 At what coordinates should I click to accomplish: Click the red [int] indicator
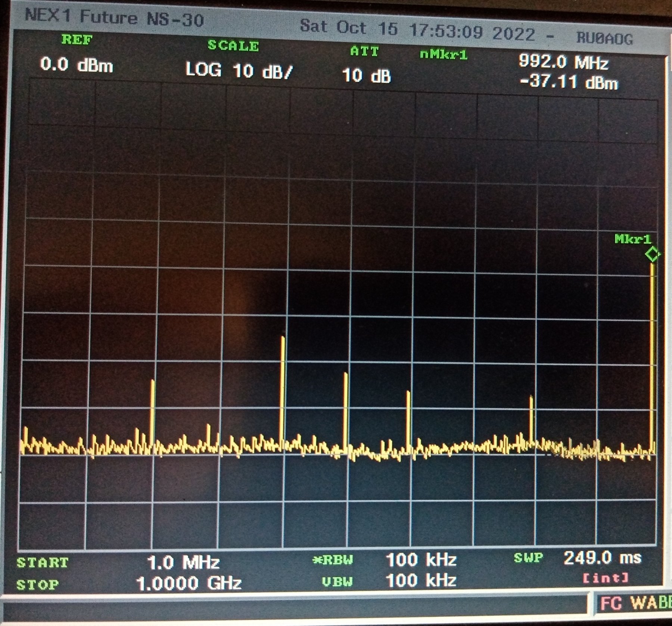tap(606, 578)
